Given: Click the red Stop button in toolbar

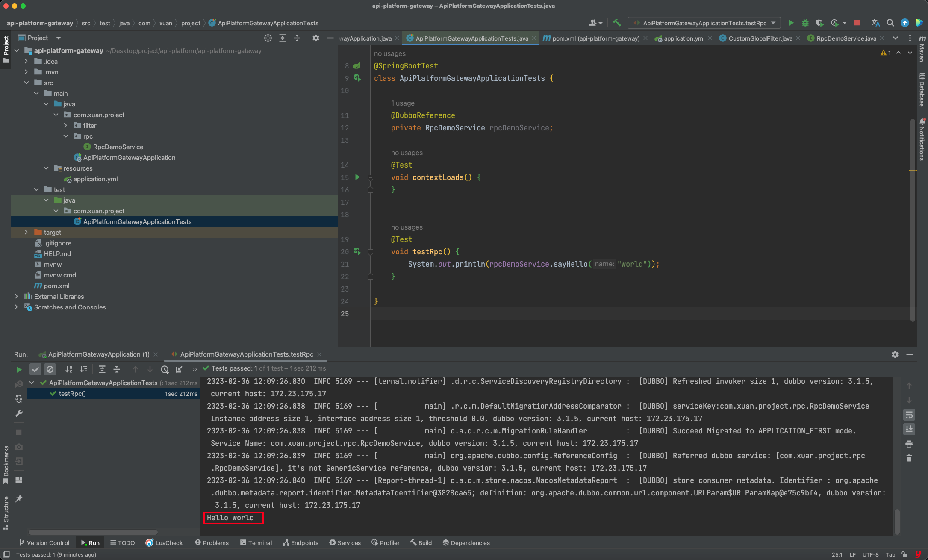Looking at the screenshot, I should tap(857, 23).
